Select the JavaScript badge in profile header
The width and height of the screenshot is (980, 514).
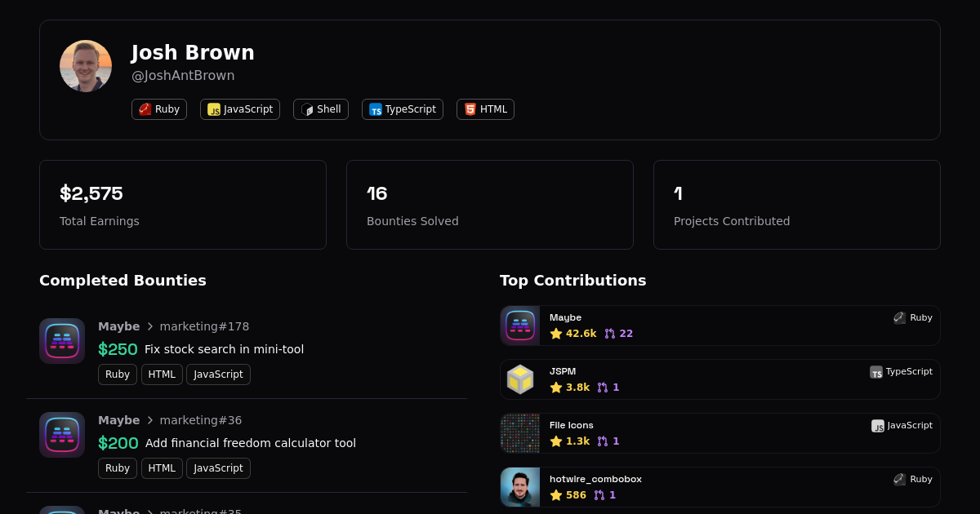(x=240, y=109)
